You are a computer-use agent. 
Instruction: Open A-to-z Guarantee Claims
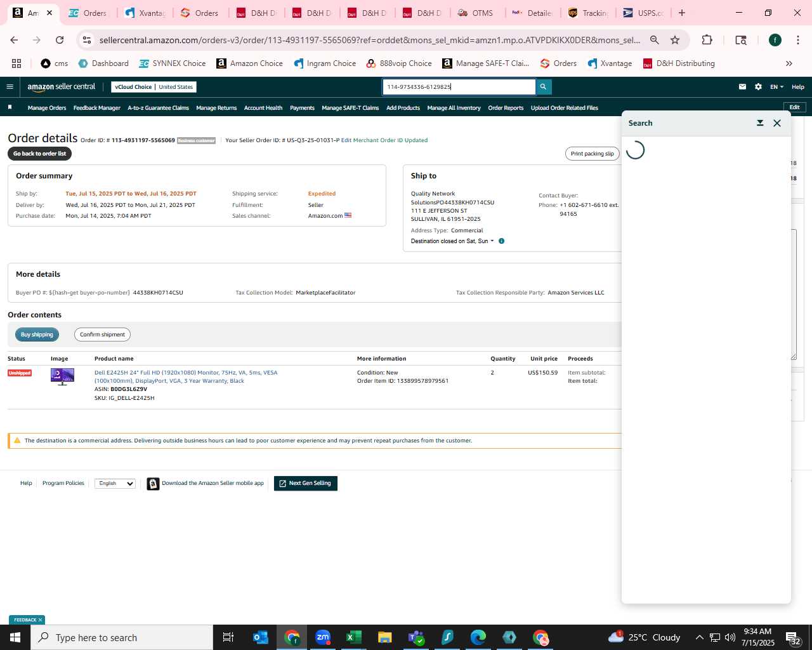pyautogui.click(x=159, y=108)
